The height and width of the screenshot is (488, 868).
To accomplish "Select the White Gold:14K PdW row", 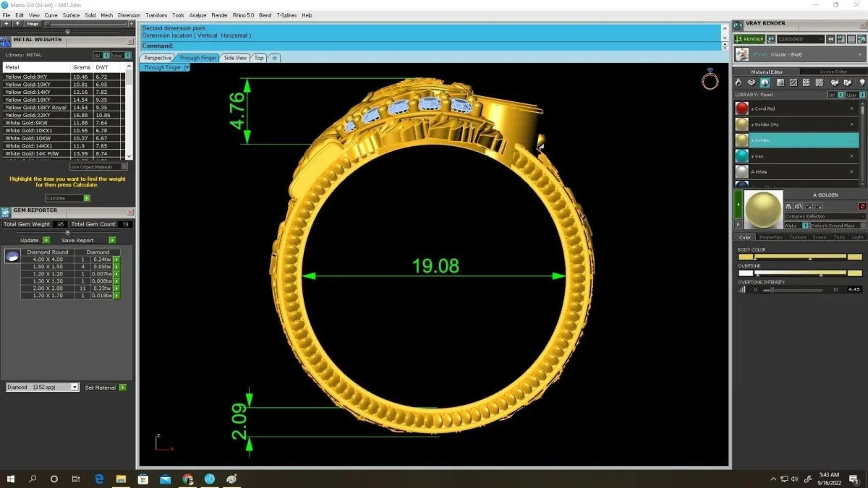I will click(x=64, y=154).
